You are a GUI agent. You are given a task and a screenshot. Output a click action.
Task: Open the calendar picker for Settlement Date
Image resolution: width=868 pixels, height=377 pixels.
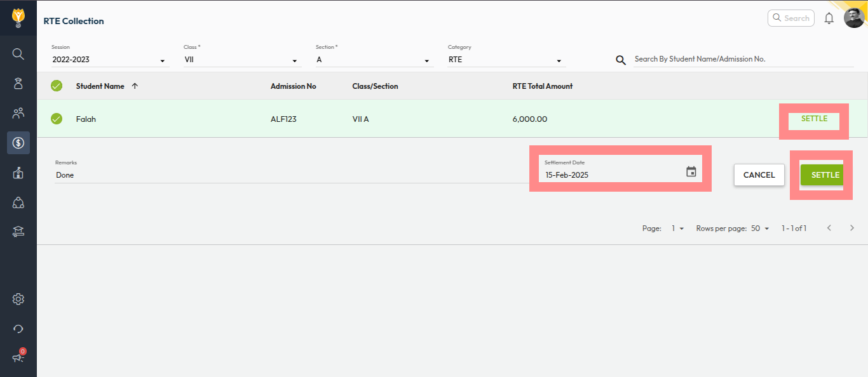tap(691, 171)
